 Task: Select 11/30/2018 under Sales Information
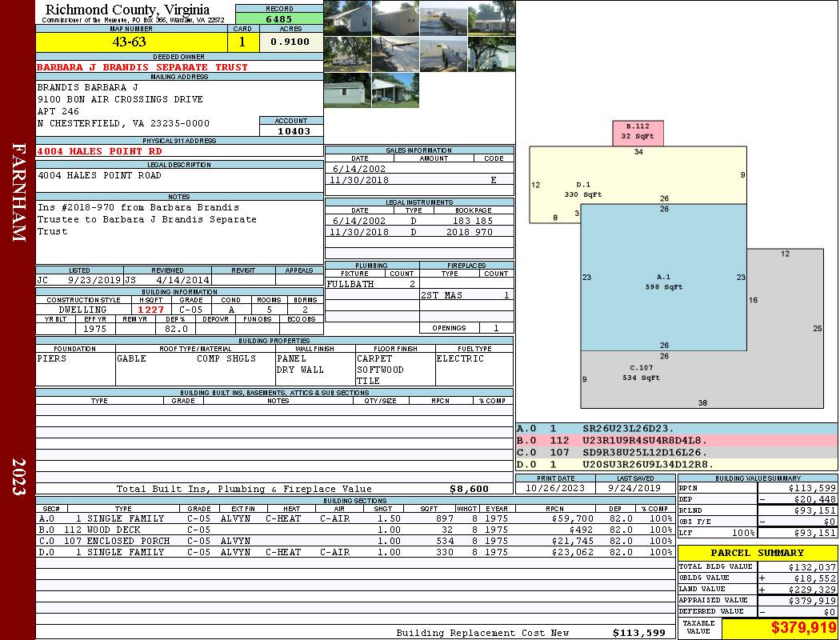[359, 181]
